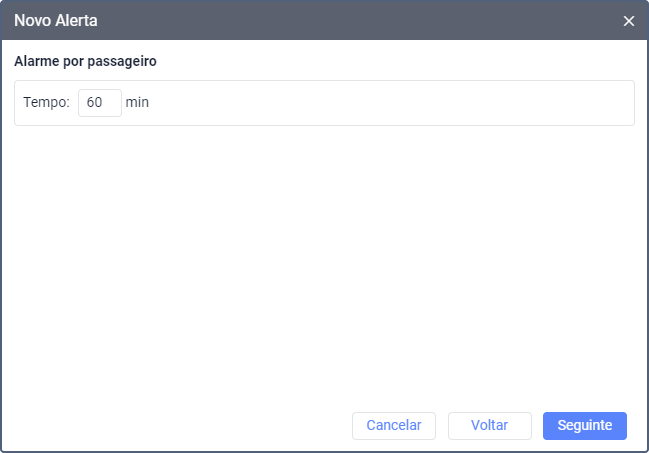Click the blue Seguinte button
The height and width of the screenshot is (453, 649).
coord(584,425)
